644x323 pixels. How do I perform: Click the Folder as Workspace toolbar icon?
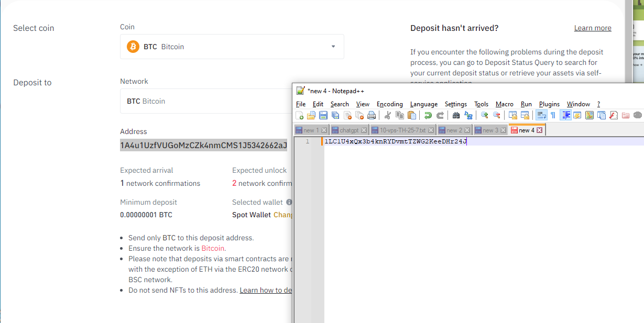[625, 115]
